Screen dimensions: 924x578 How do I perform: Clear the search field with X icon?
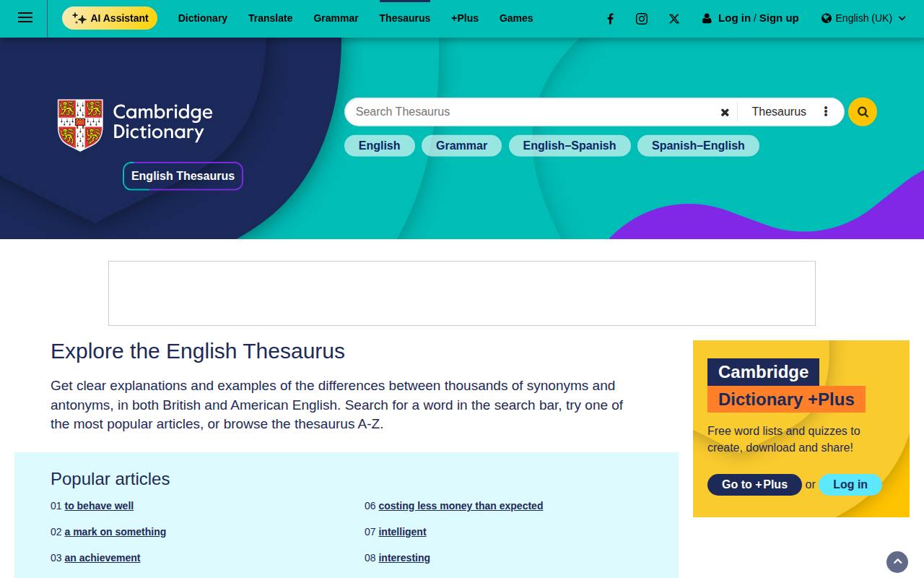tap(725, 112)
